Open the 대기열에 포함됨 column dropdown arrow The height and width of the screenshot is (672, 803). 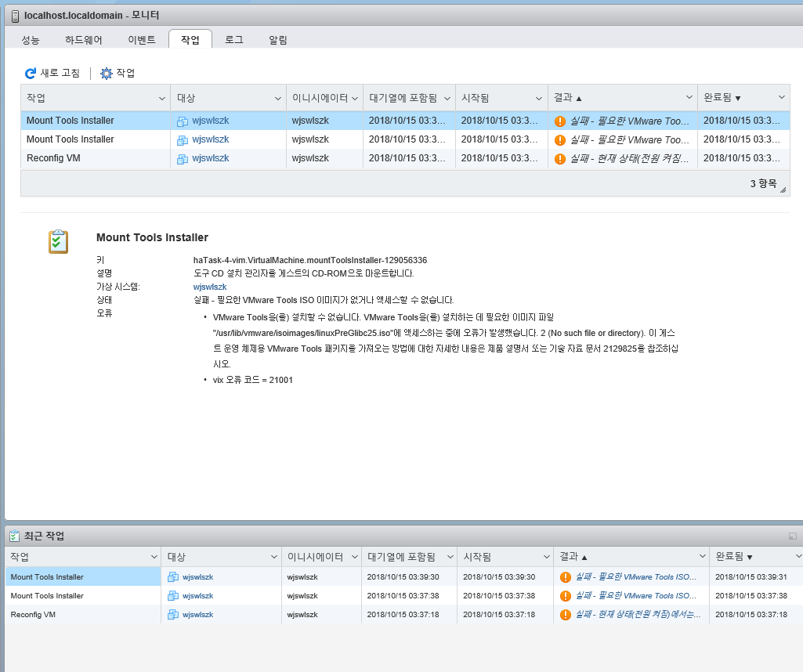[x=447, y=98]
